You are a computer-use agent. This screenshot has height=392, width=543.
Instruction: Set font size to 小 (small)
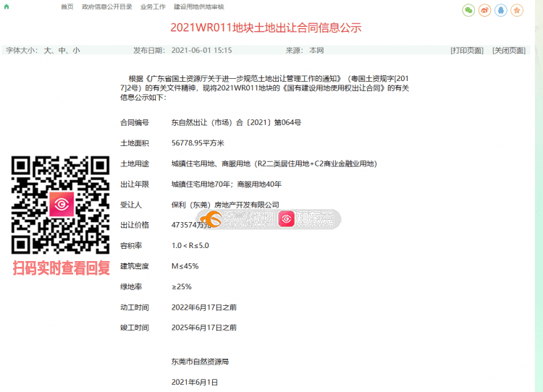(x=76, y=51)
